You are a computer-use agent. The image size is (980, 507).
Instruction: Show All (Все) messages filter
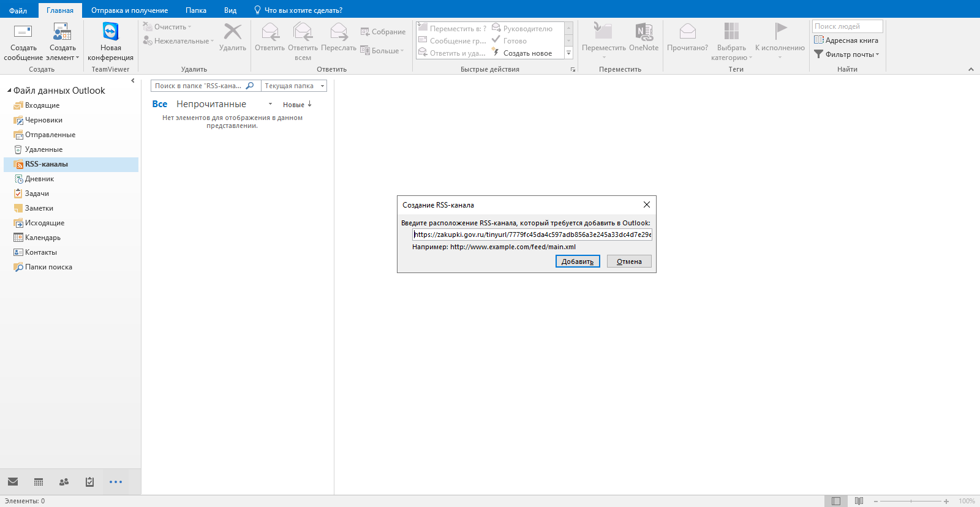point(160,104)
